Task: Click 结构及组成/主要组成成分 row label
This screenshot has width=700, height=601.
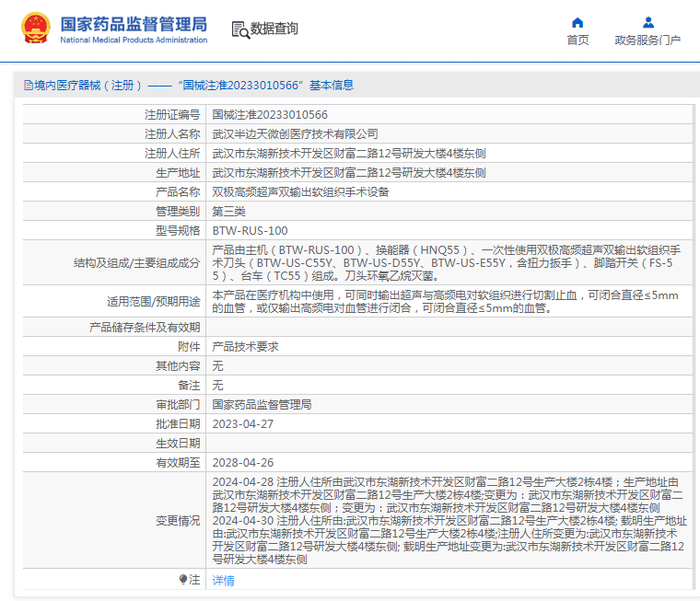Action: coord(136,263)
